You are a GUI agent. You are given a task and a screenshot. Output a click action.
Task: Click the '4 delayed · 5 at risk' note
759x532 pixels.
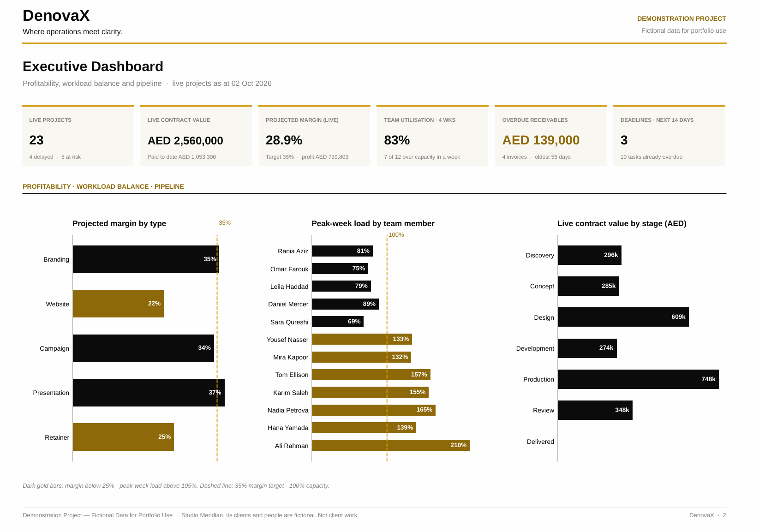55,157
